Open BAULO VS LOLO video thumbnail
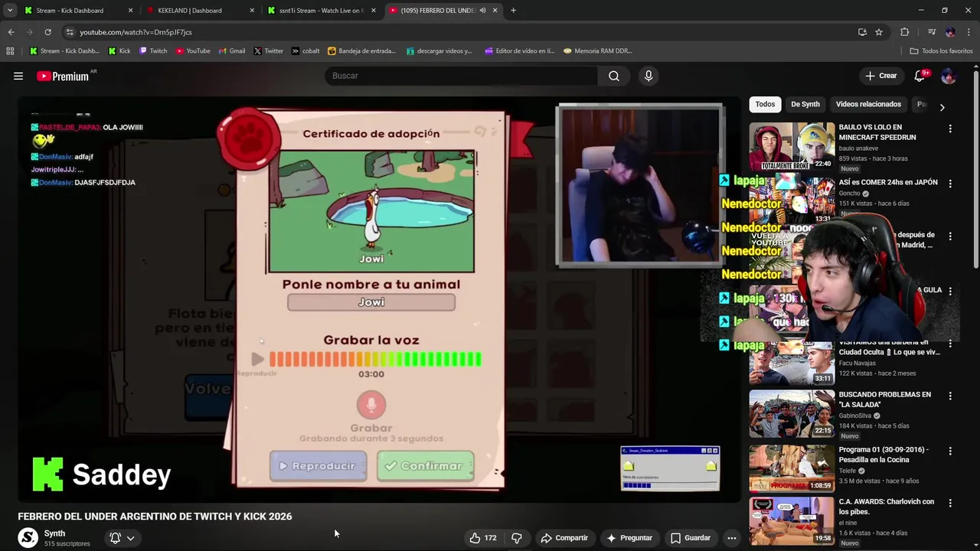This screenshot has height=551, width=980. [792, 146]
